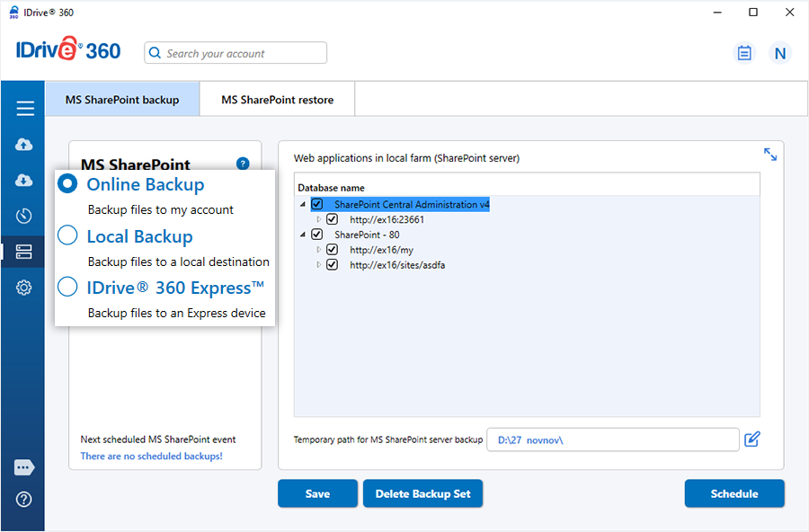Uncheck the http://ex16/my checkbox
The width and height of the screenshot is (809, 532).
[333, 250]
